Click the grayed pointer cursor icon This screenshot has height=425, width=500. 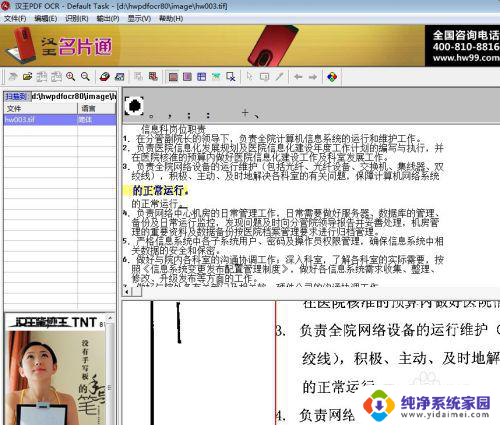(x=249, y=77)
